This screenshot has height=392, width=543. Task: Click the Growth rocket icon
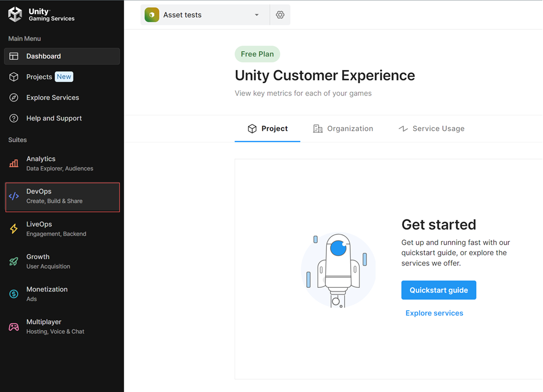click(x=14, y=261)
